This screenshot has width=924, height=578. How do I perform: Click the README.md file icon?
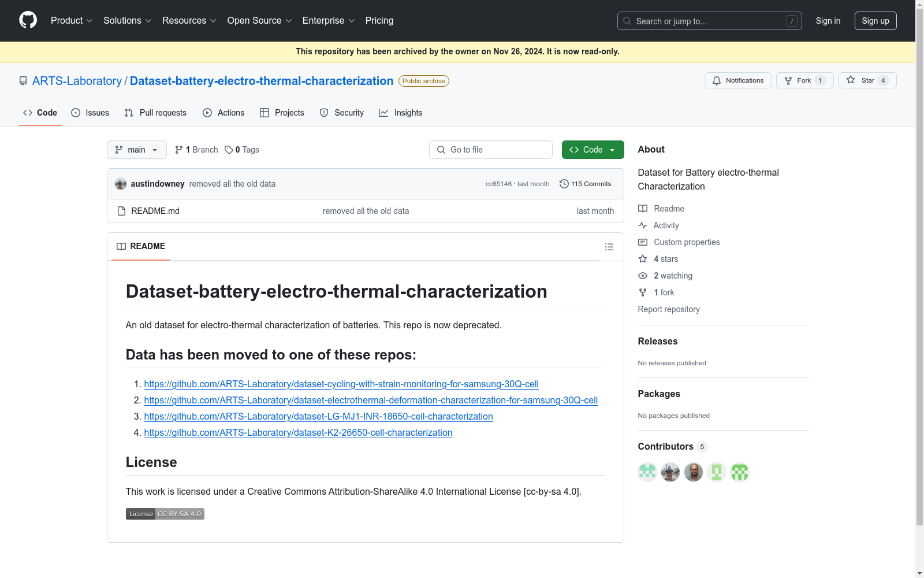point(121,211)
